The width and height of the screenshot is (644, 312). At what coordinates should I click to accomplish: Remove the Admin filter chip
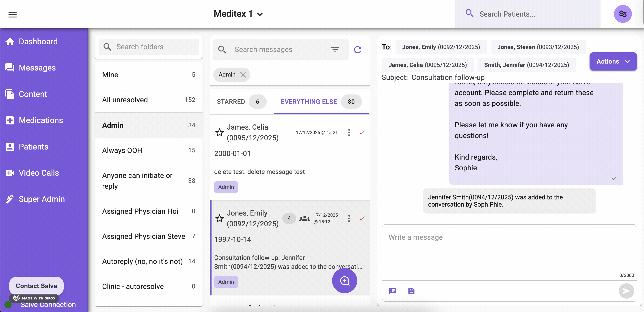pyautogui.click(x=243, y=75)
